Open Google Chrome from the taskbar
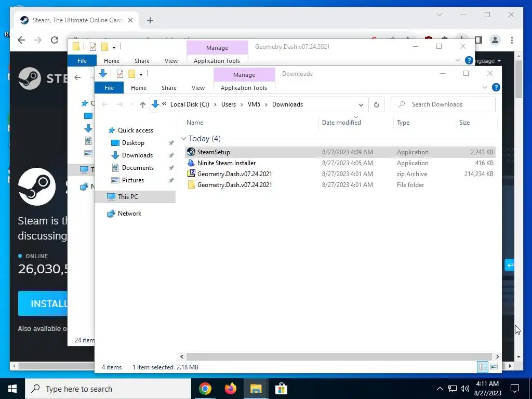 205,389
